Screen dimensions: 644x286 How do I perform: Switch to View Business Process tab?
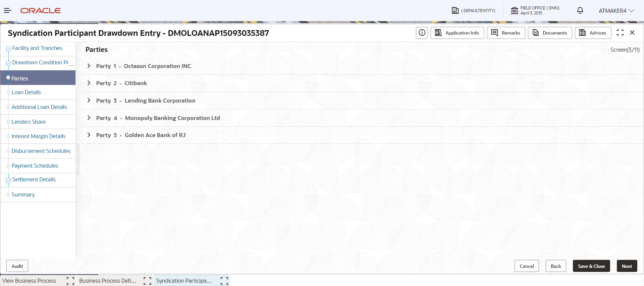(x=29, y=281)
